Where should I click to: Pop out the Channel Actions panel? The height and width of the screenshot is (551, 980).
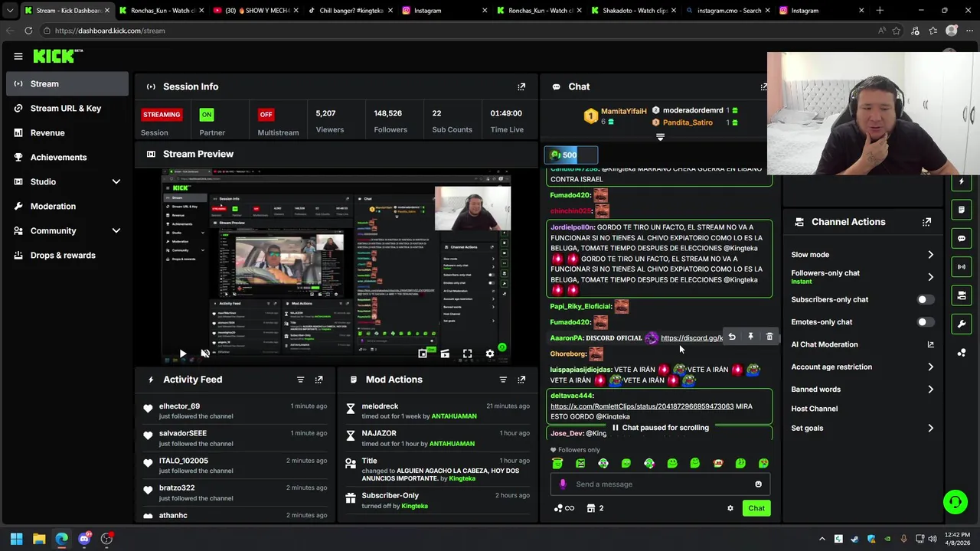click(926, 222)
